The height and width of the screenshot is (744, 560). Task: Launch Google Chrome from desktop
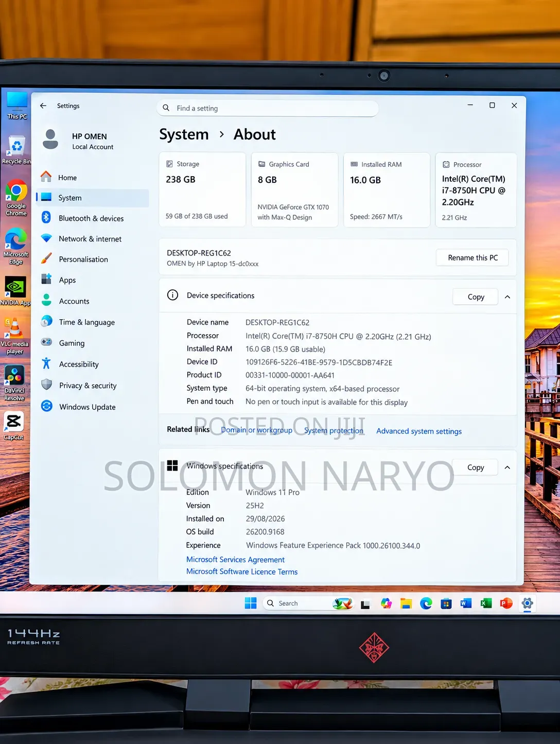(x=16, y=198)
